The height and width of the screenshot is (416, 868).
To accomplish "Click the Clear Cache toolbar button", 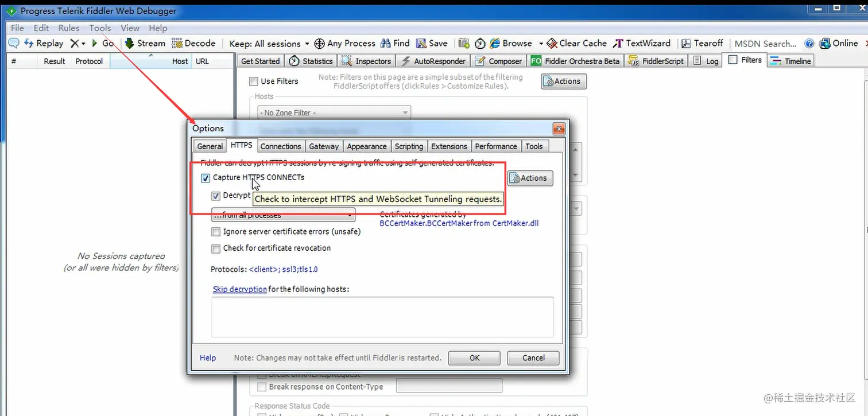I will coord(576,44).
